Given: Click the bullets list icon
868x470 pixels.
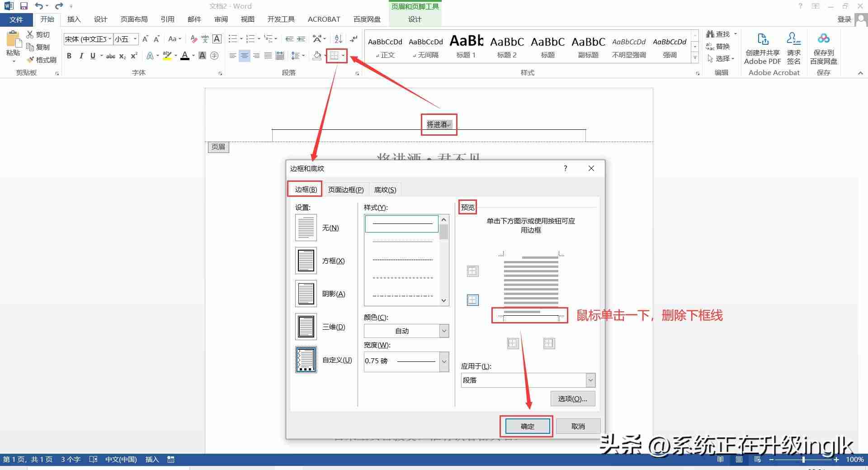Looking at the screenshot, I should 233,39.
